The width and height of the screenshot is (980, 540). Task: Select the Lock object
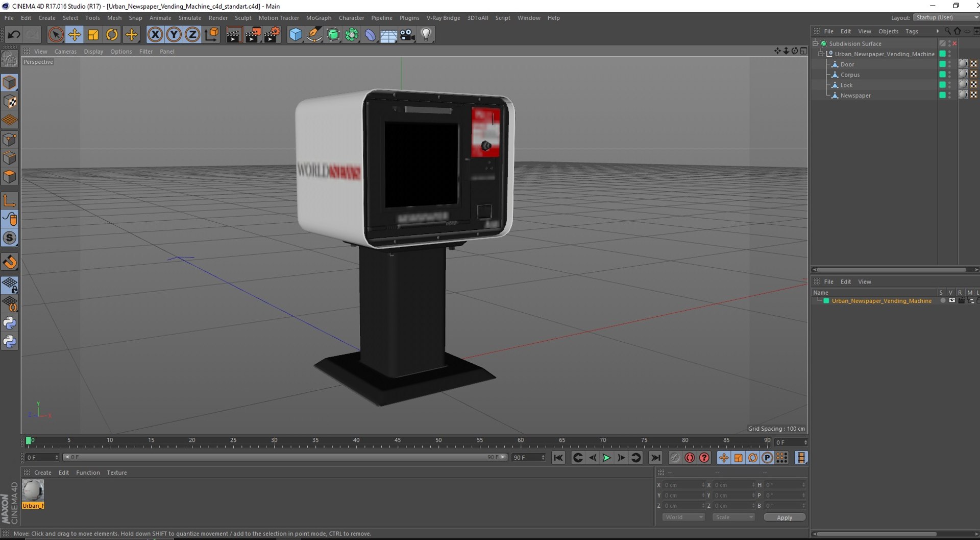846,85
